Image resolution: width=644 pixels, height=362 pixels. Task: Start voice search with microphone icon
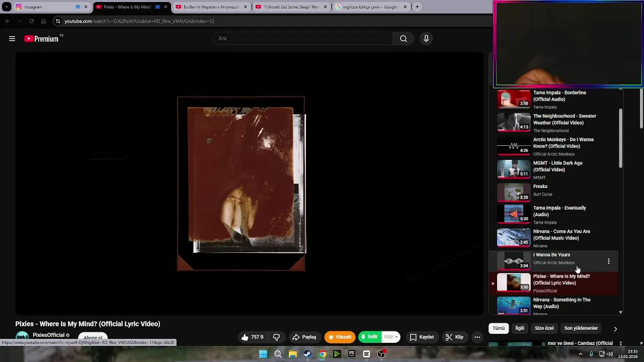tap(426, 39)
